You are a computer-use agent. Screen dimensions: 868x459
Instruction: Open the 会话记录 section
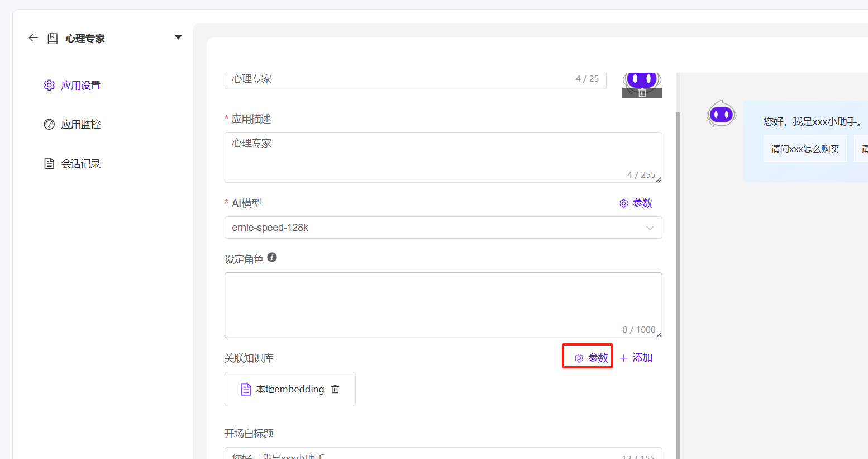click(x=79, y=163)
